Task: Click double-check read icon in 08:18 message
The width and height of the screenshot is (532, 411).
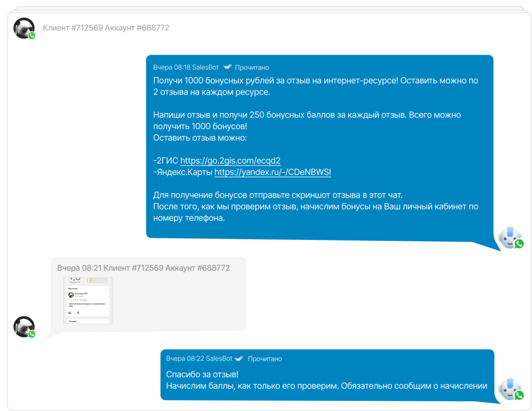Action: [x=228, y=68]
